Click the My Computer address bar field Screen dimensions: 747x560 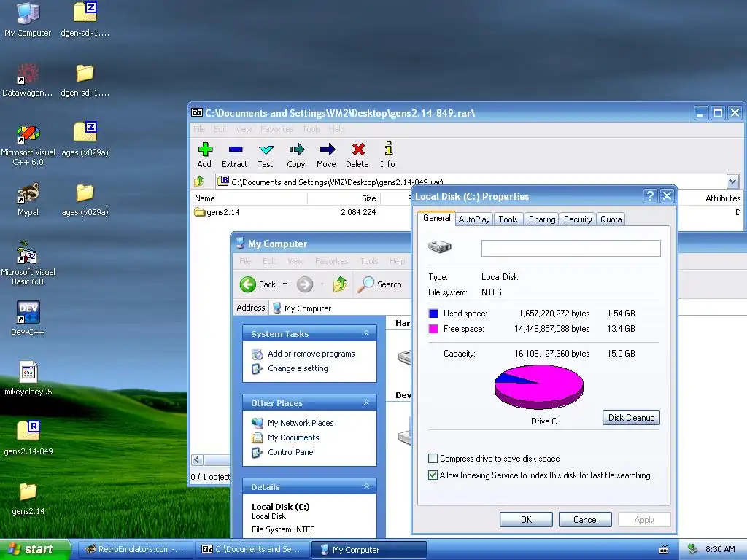341,308
